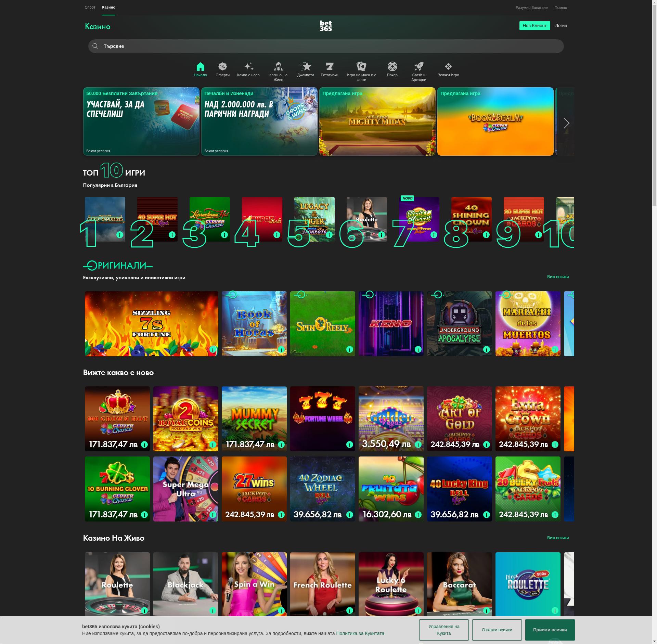Click the search magnifier icon

click(95, 46)
